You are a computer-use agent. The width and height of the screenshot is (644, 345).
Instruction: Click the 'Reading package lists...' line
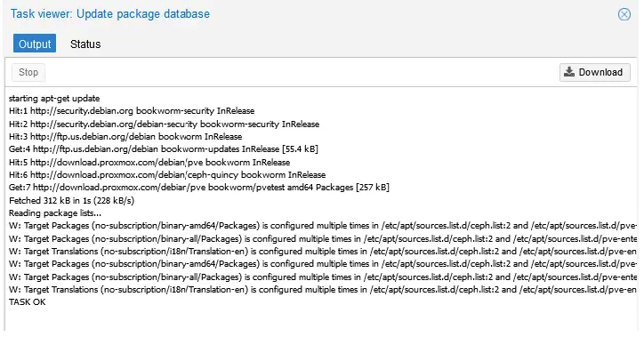[55, 213]
